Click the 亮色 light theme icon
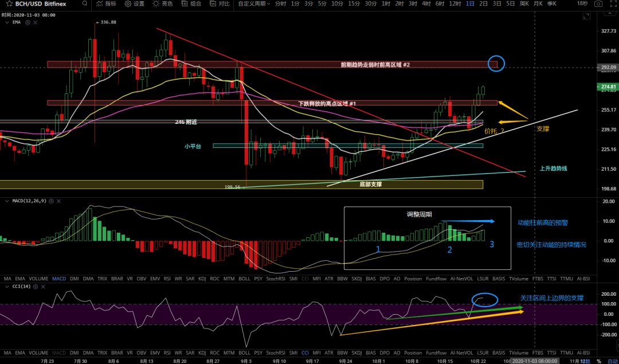Image resolution: width=619 pixels, height=364 pixels. click(x=162, y=4)
